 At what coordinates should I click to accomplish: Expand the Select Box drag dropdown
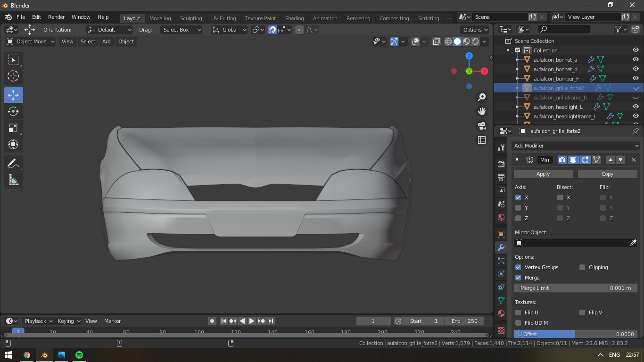(x=181, y=30)
